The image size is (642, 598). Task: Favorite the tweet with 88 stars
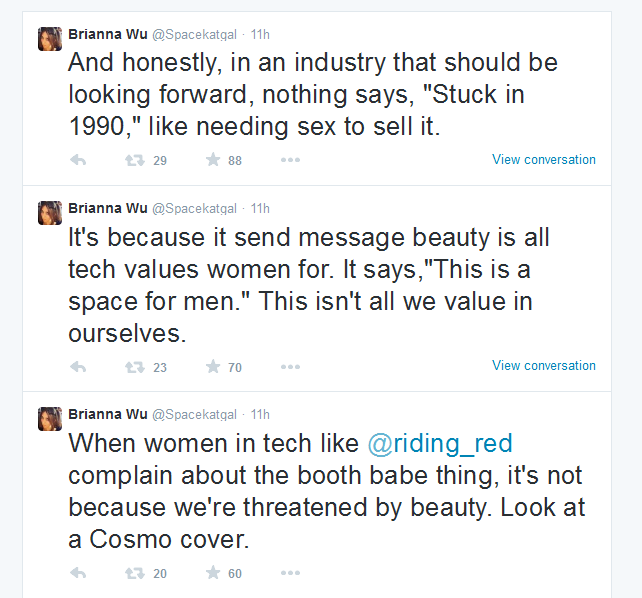213,159
